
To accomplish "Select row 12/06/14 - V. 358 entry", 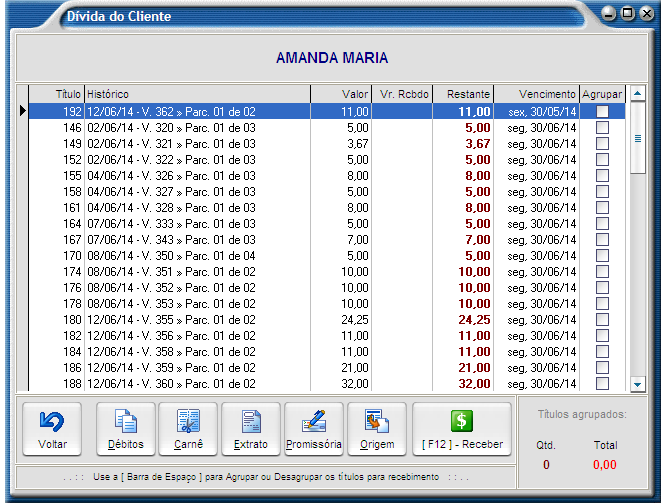I will [327, 352].
